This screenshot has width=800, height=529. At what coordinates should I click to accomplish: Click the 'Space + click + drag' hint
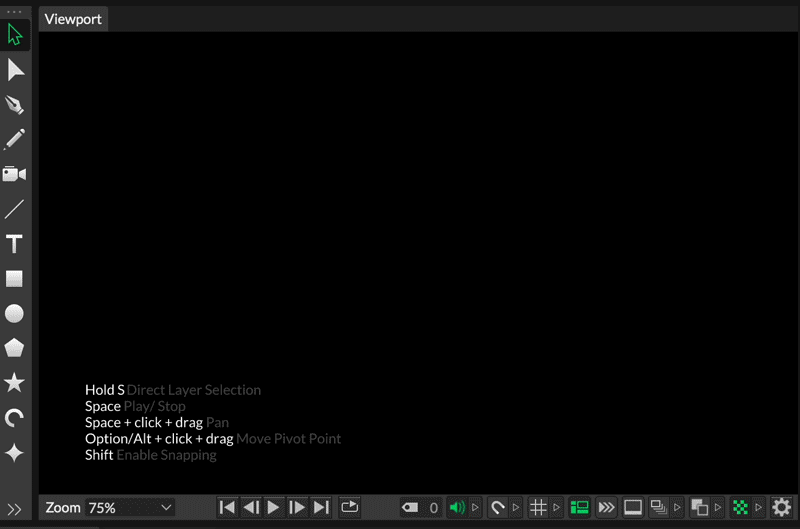[x=157, y=423]
